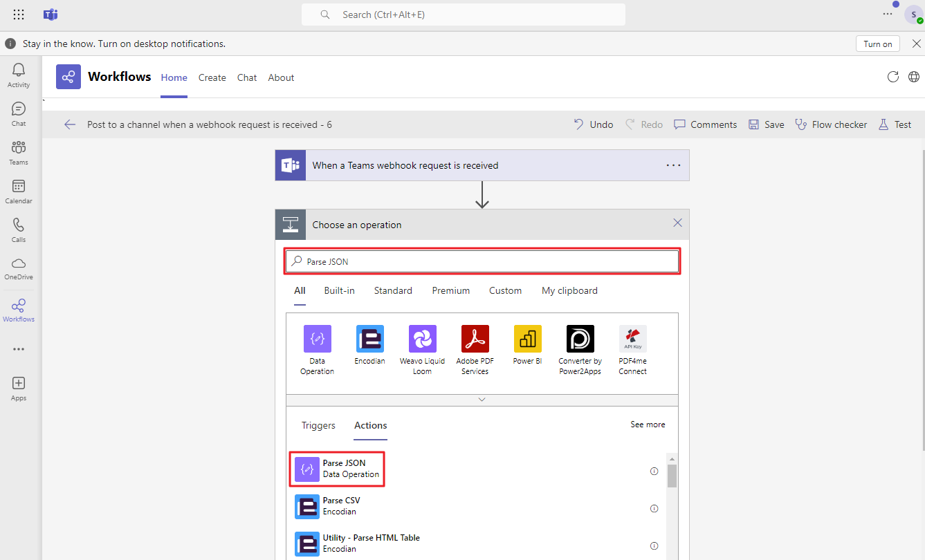
Task: Select the Standard filter tab
Action: tap(393, 291)
